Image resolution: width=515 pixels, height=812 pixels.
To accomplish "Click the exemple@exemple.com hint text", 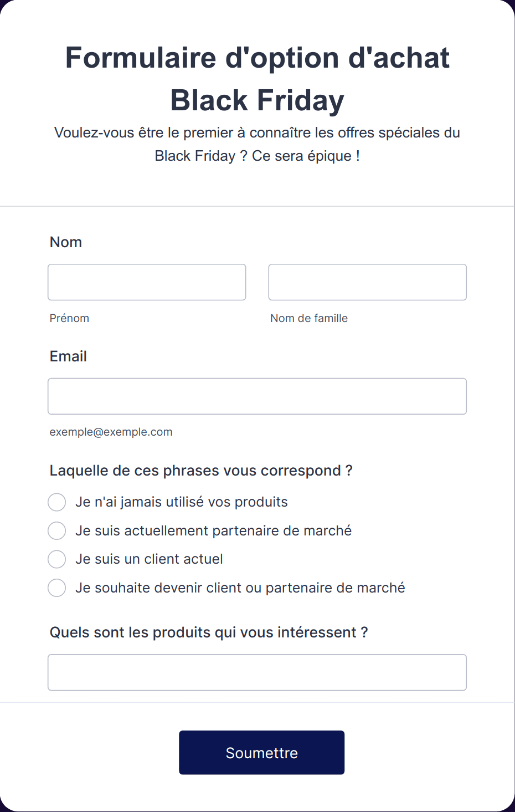I will (x=111, y=432).
